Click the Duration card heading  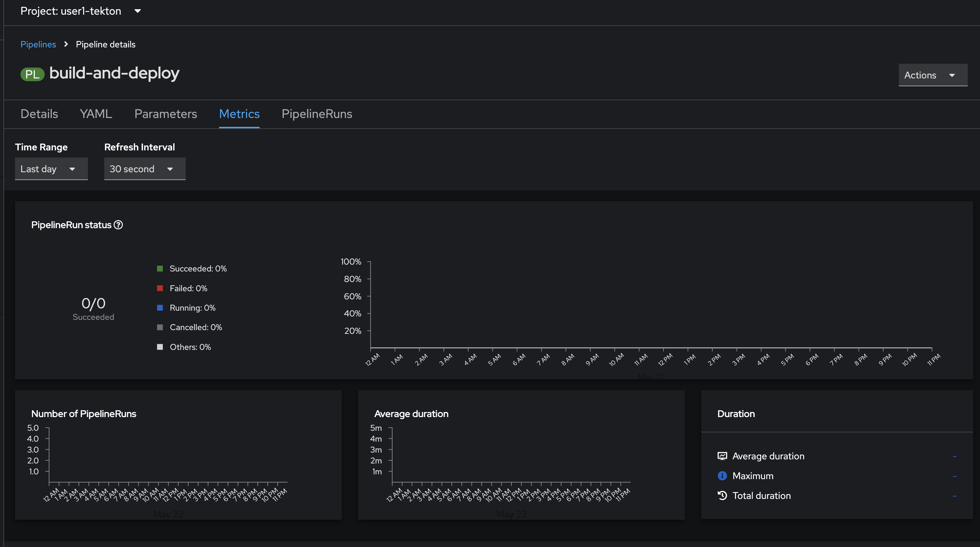point(736,414)
